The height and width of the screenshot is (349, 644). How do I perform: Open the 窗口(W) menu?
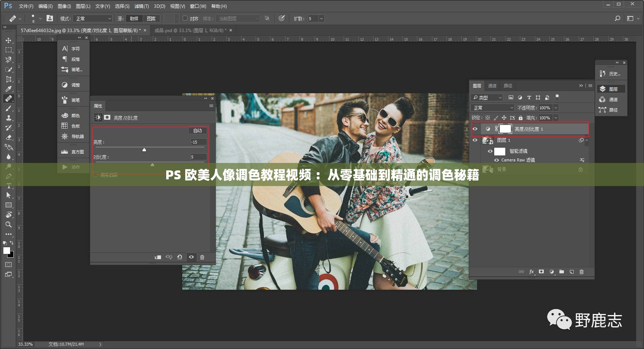point(198,6)
